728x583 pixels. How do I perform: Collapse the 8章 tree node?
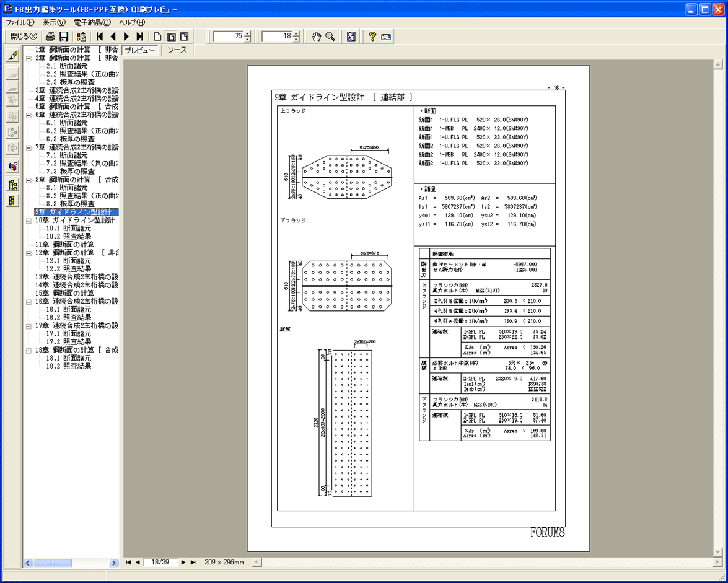point(29,180)
